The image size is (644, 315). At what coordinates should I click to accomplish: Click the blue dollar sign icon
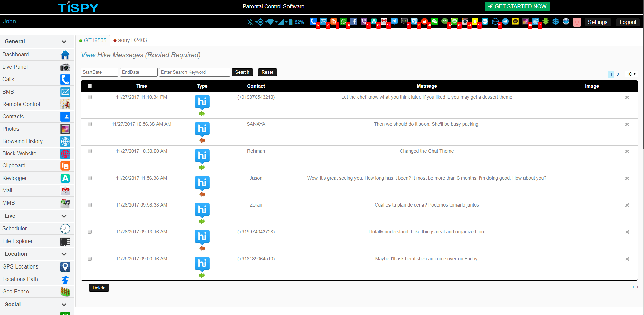tap(556, 21)
